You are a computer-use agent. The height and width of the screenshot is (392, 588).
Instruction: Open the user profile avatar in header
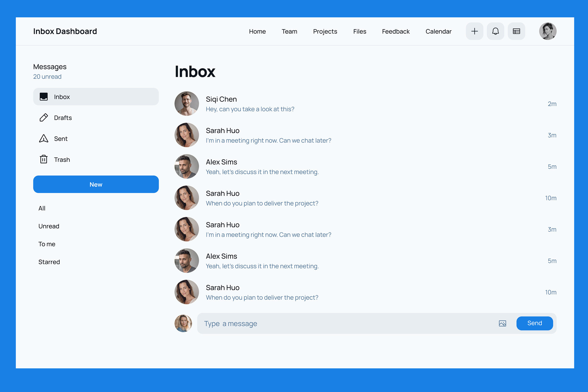(x=548, y=31)
